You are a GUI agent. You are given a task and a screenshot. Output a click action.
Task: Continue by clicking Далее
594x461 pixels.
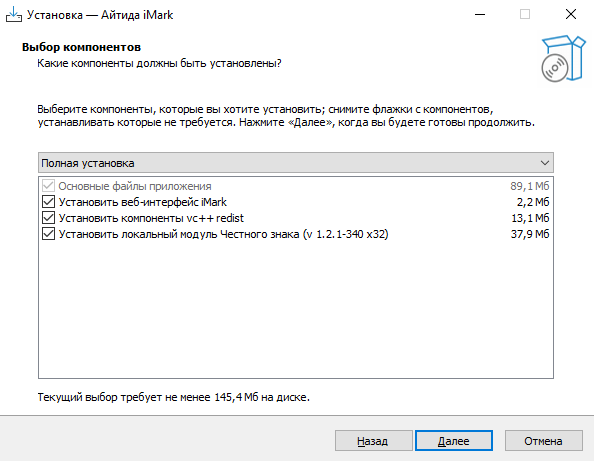click(454, 441)
